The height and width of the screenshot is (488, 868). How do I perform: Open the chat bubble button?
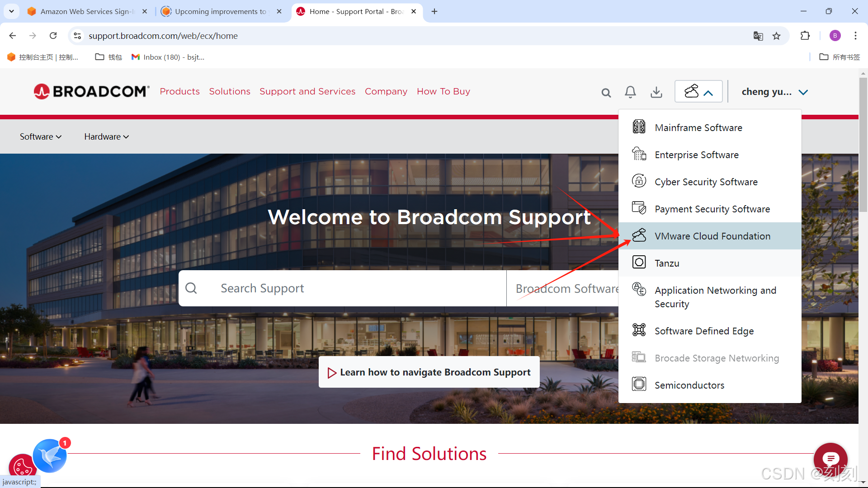click(830, 459)
